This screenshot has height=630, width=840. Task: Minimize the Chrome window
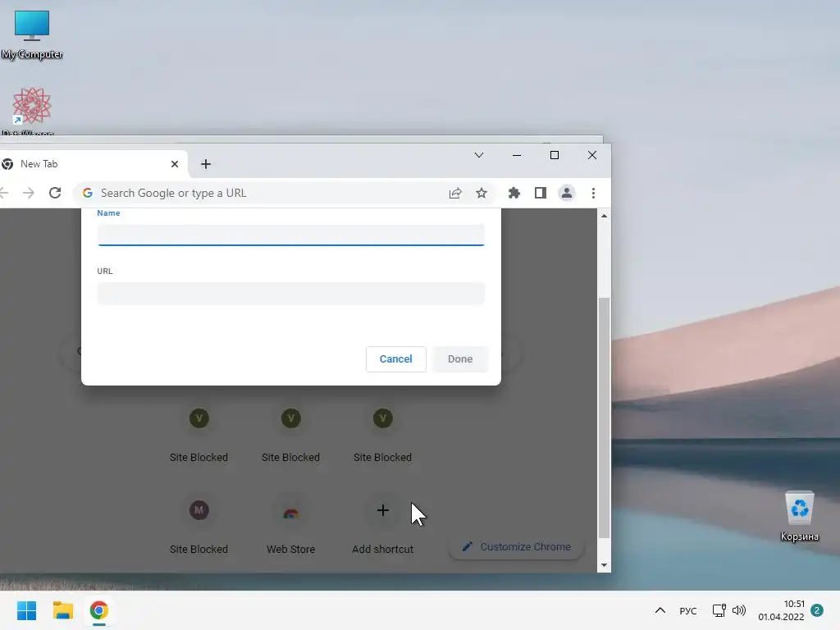[x=517, y=155]
